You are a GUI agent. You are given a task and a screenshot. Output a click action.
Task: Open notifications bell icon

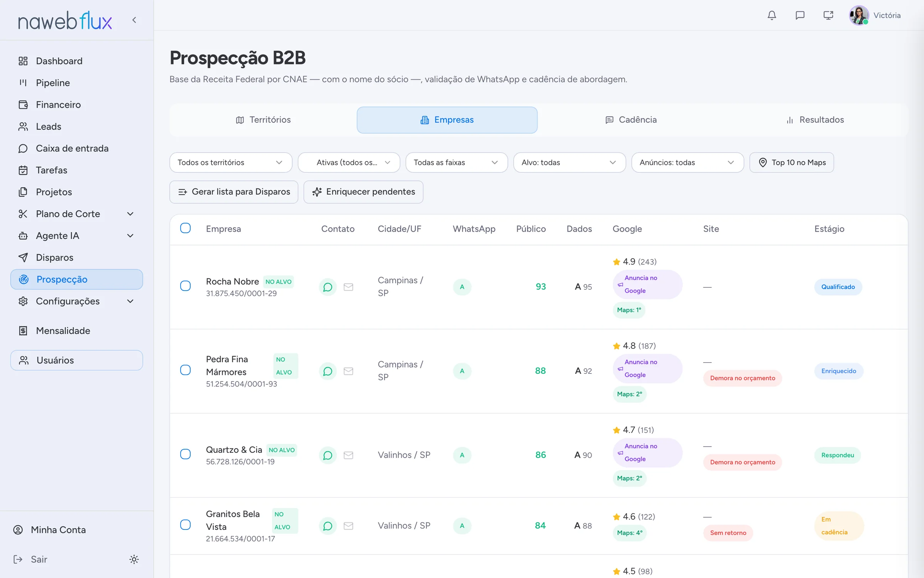point(772,15)
